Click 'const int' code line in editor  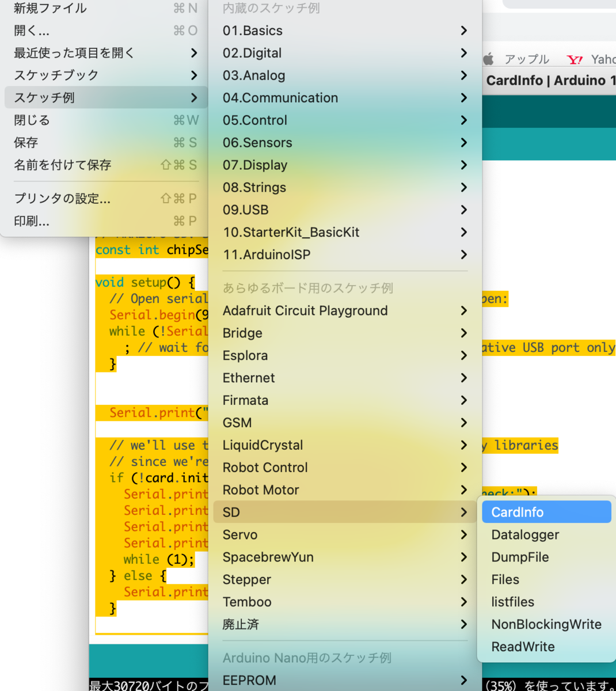[151, 250]
